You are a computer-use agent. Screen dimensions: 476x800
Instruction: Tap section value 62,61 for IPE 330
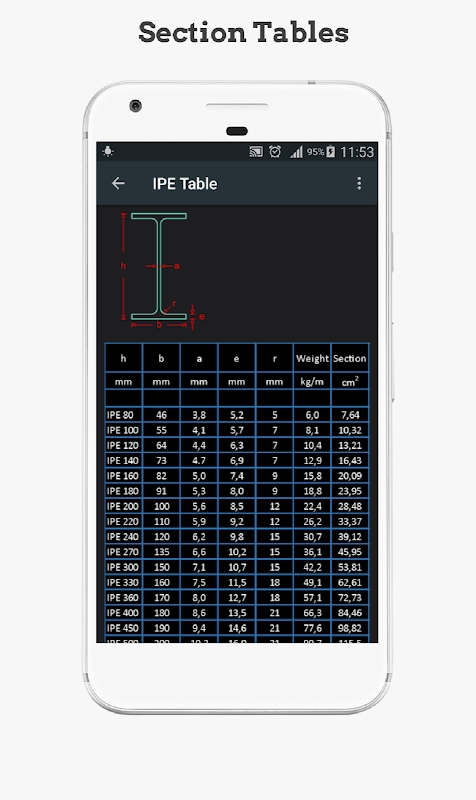point(350,582)
